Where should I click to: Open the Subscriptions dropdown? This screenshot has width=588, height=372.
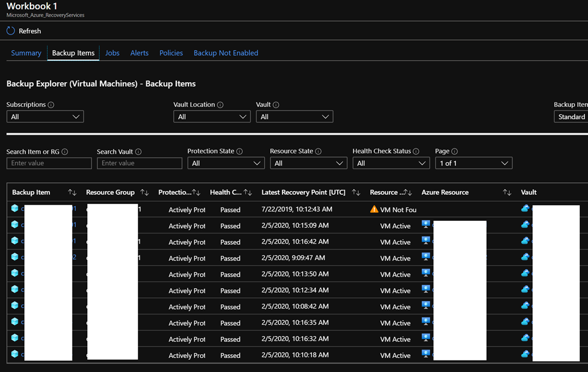[x=45, y=117]
